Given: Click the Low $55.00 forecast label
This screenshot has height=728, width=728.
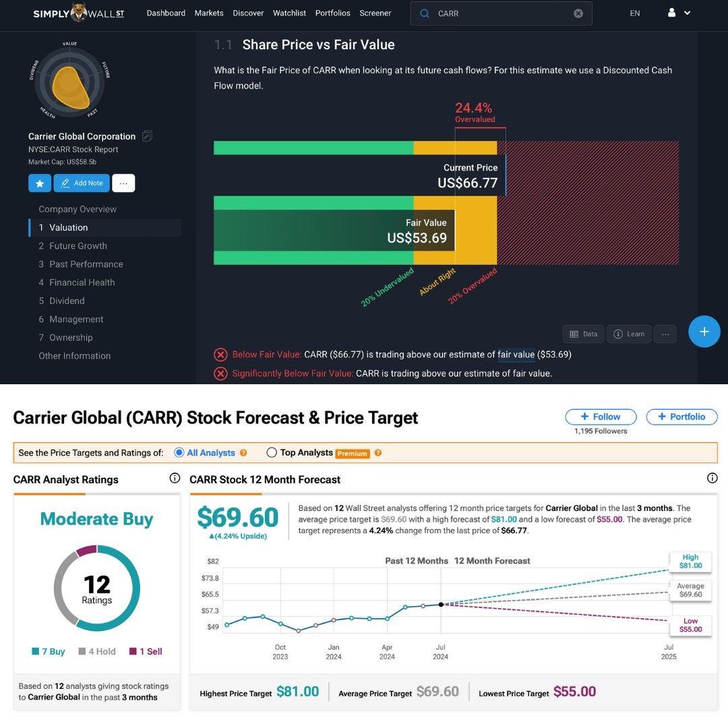Looking at the screenshot, I should pyautogui.click(x=690, y=625).
